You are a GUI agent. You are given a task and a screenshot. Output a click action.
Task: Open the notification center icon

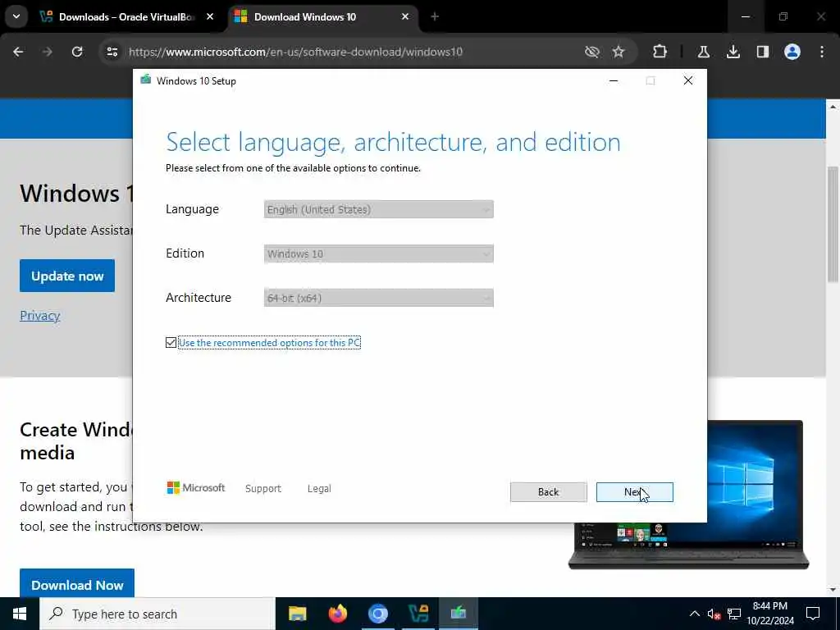tap(813, 614)
